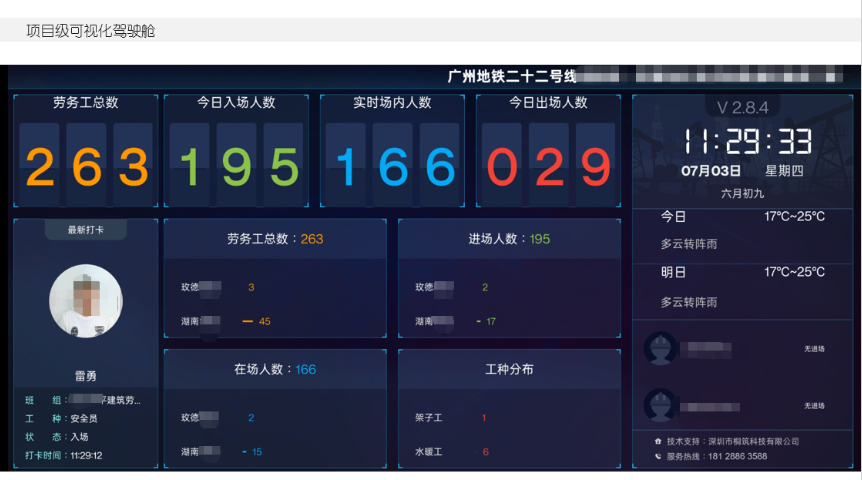Viewport: 862px width, 480px height.
Task: Click the first worker's helmet avatar icon
Action: tap(661, 348)
